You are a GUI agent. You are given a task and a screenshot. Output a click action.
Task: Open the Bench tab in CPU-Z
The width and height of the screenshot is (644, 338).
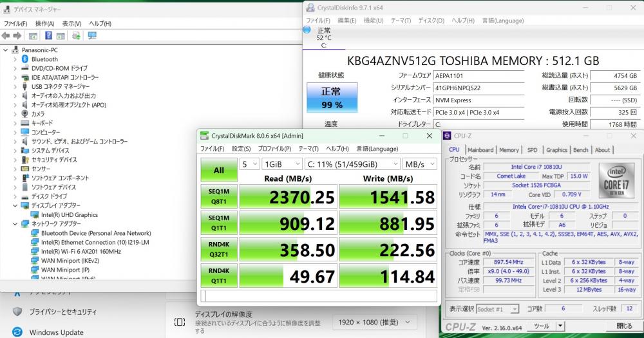coord(581,150)
